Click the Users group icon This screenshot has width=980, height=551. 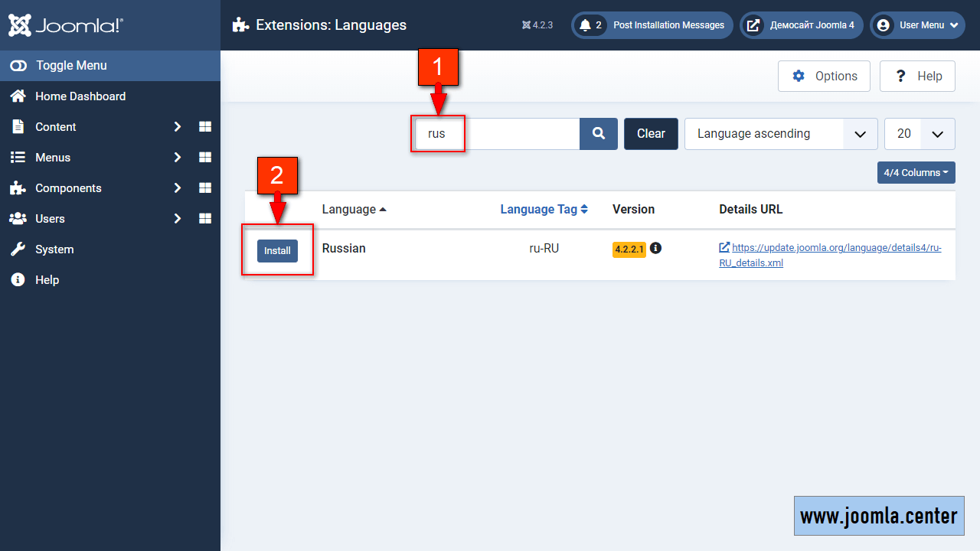coord(18,219)
